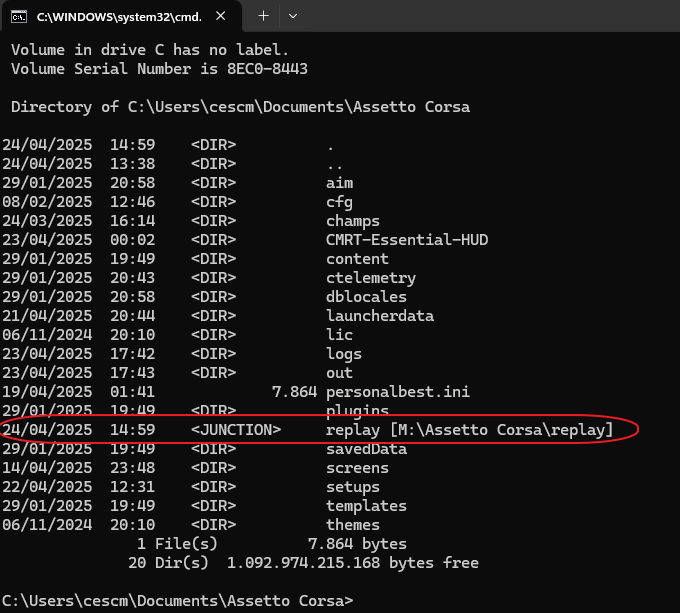Click the bytes free summary line

coord(303,563)
